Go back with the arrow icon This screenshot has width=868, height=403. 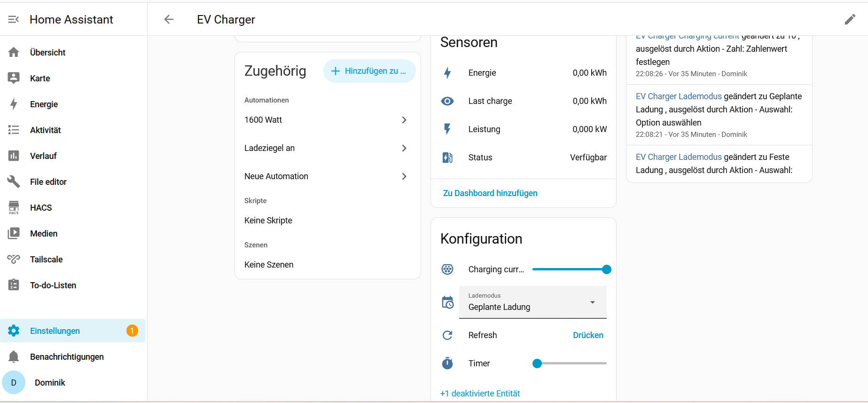[169, 19]
